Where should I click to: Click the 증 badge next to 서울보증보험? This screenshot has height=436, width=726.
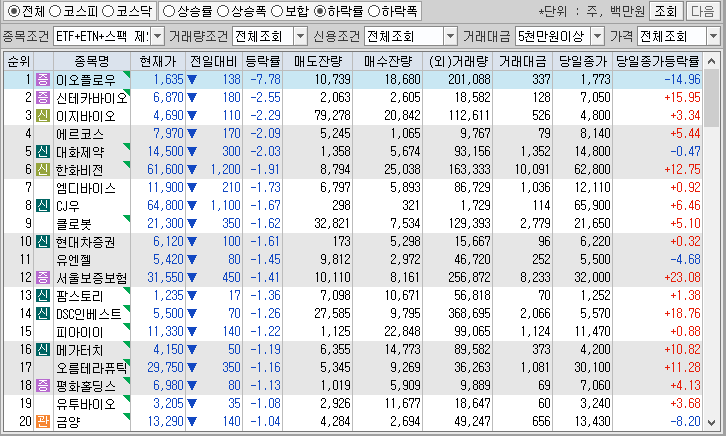pos(43,277)
